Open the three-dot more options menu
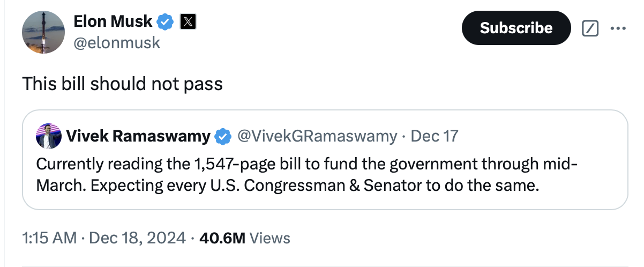Viewport: 644px width, 267px height. click(617, 28)
